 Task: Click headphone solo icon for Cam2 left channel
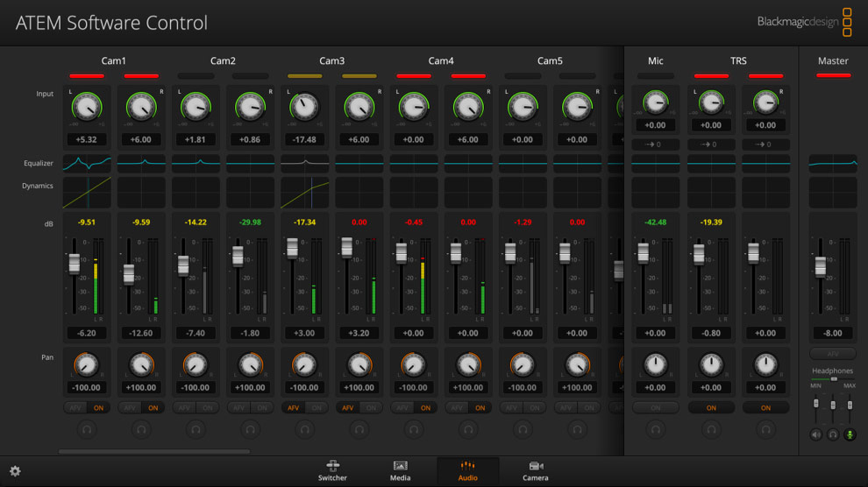coord(196,429)
